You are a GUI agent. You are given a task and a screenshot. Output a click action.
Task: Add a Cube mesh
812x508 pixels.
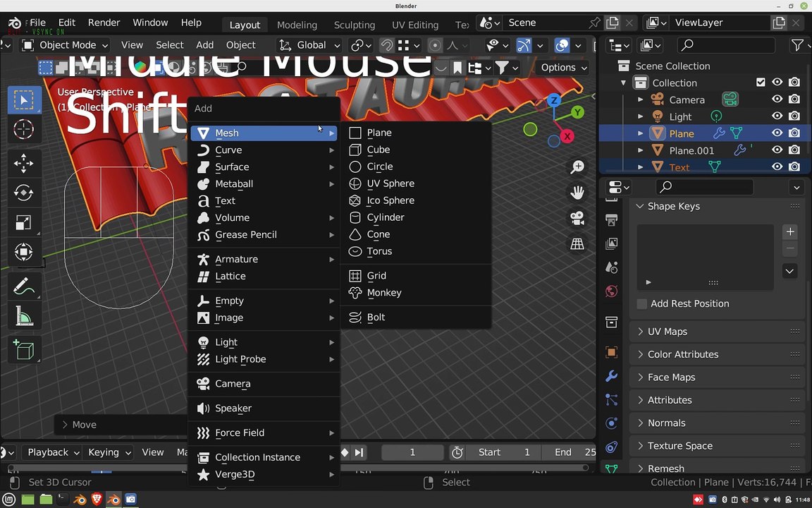pos(416,150)
